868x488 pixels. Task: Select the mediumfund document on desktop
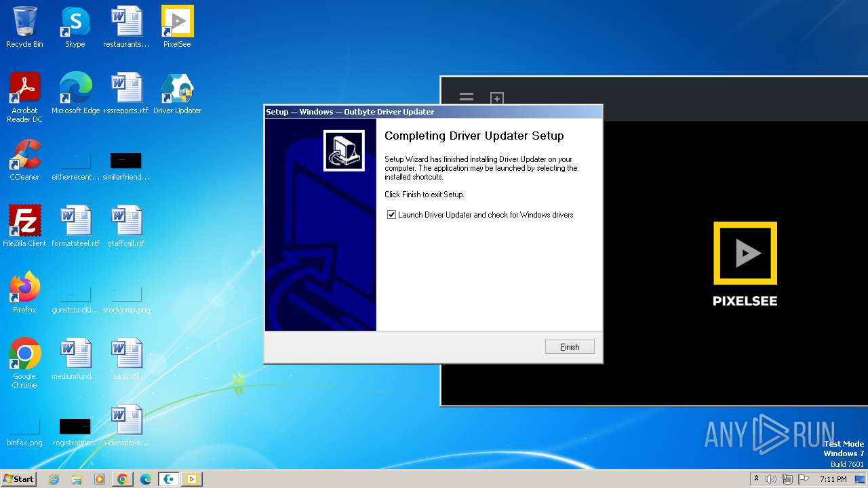coord(75,359)
